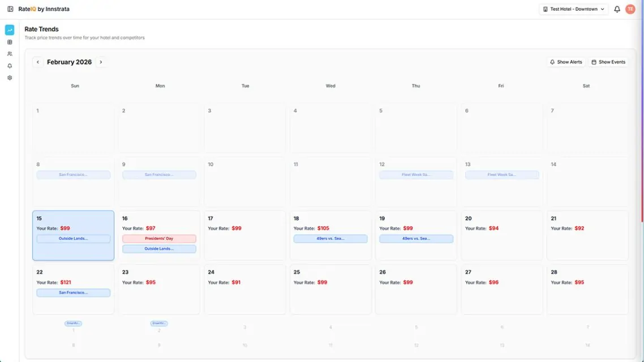Open the Presidents' Day event on February 16
The width and height of the screenshot is (644, 362).
coord(159,238)
